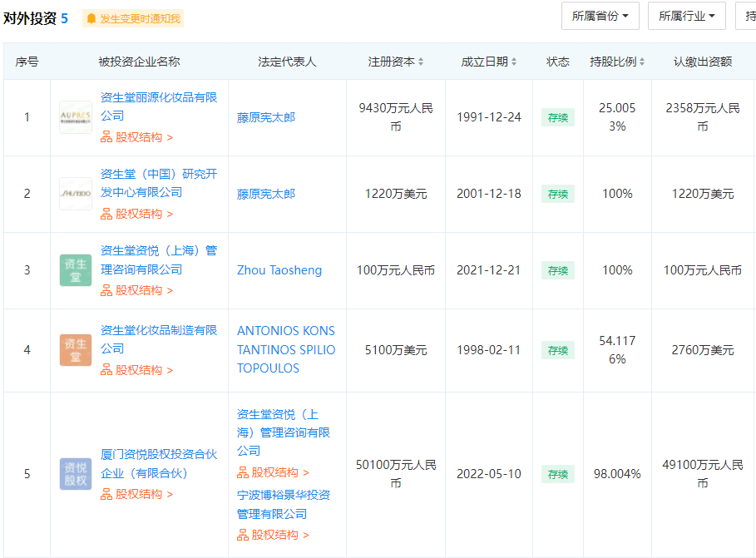Click the 1991-12-24 founding date cell

[489, 117]
